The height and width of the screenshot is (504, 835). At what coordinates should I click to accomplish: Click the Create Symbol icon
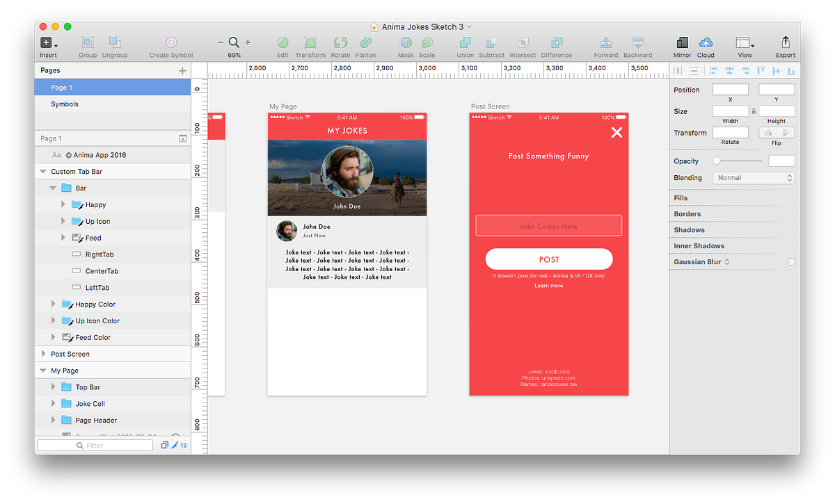tap(170, 42)
